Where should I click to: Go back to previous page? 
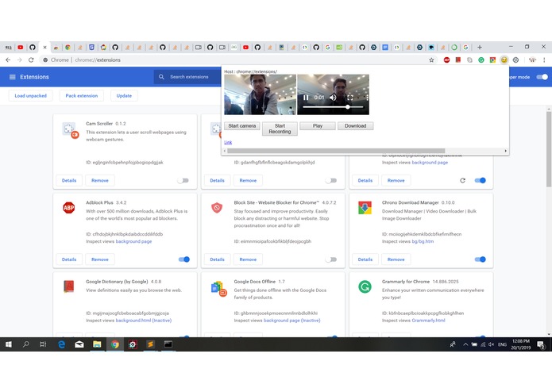click(x=8, y=60)
